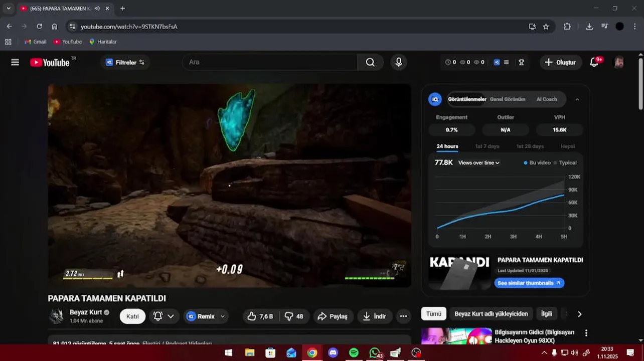Click the vidIQ Remix button
644x361 pixels.
click(x=201, y=316)
